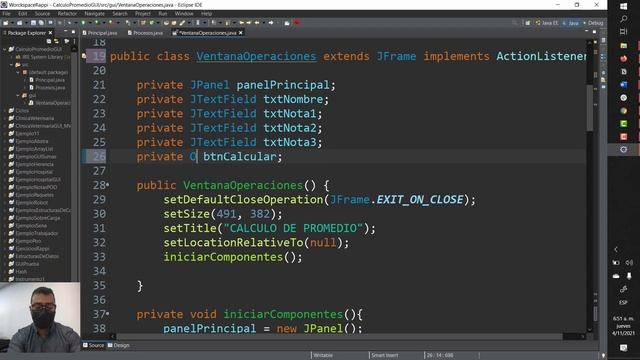Open the Windows Start menu
The width and height of the screenshot is (640, 360).
pyautogui.click(x=623, y=6)
